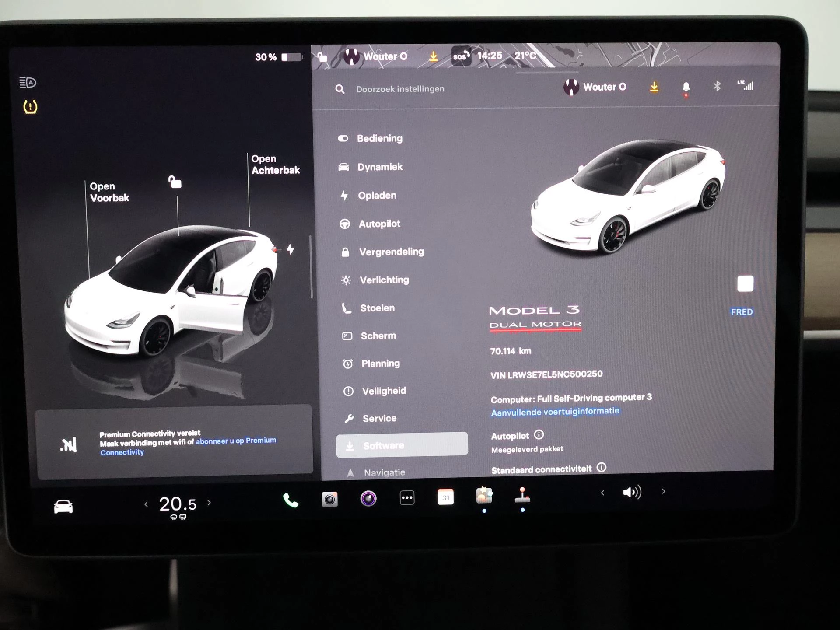Tap the yellow tire pressure warning icon
This screenshot has height=630, width=840.
(30, 107)
